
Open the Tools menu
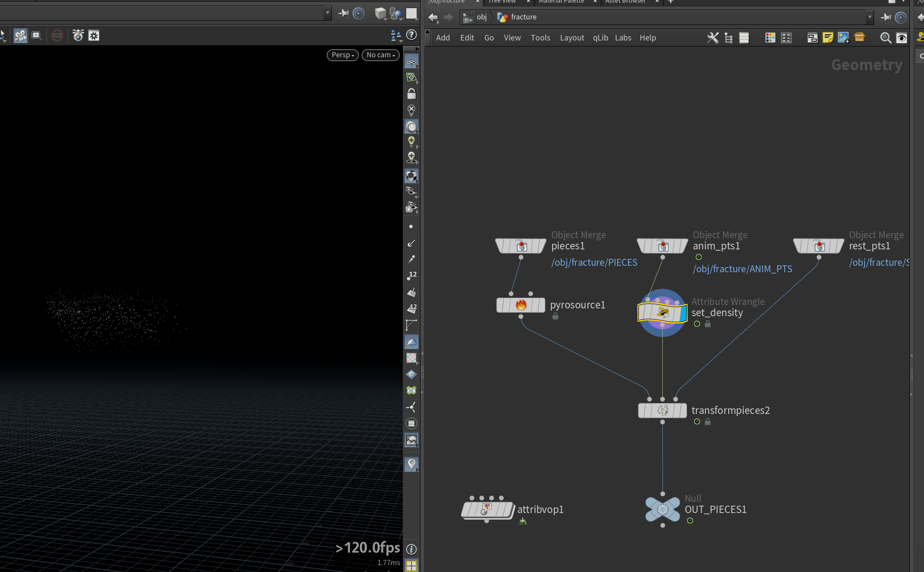coord(541,38)
